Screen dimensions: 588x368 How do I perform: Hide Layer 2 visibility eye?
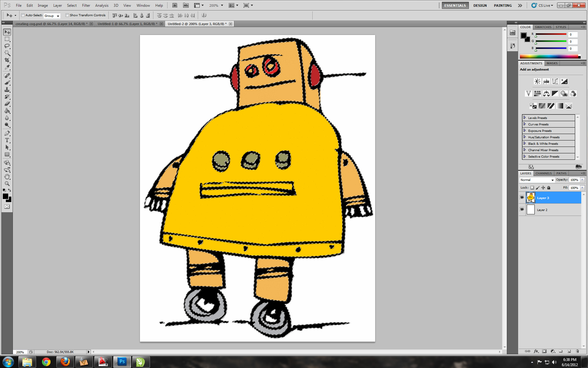pyautogui.click(x=522, y=209)
